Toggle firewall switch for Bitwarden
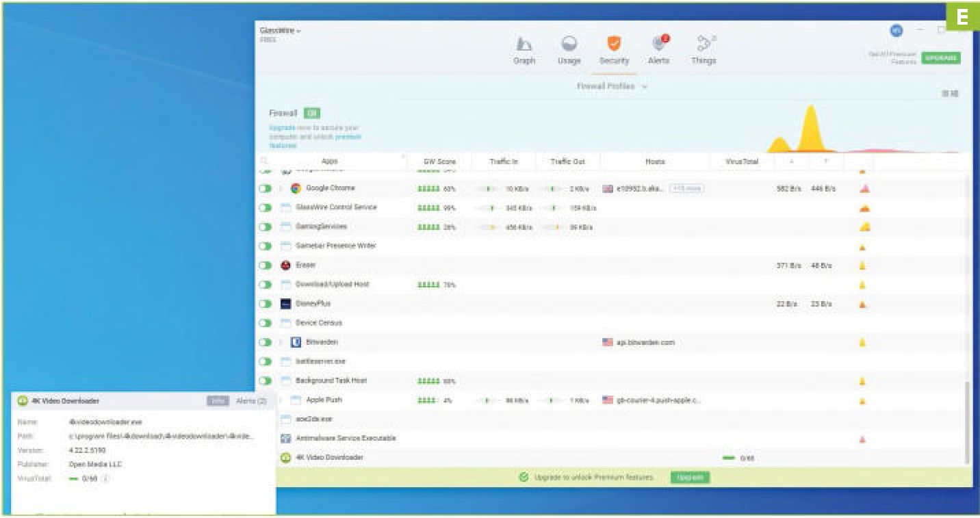This screenshot has width=980, height=518. click(x=266, y=342)
